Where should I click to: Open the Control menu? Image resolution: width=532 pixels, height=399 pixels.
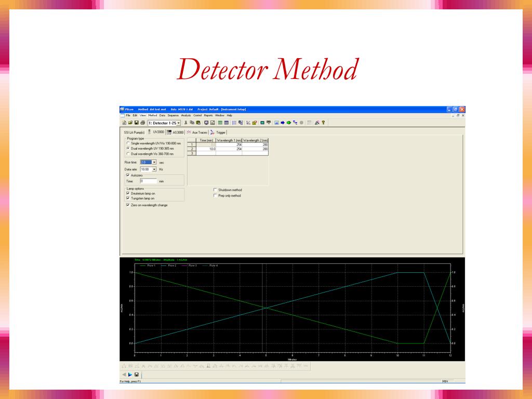pos(197,115)
